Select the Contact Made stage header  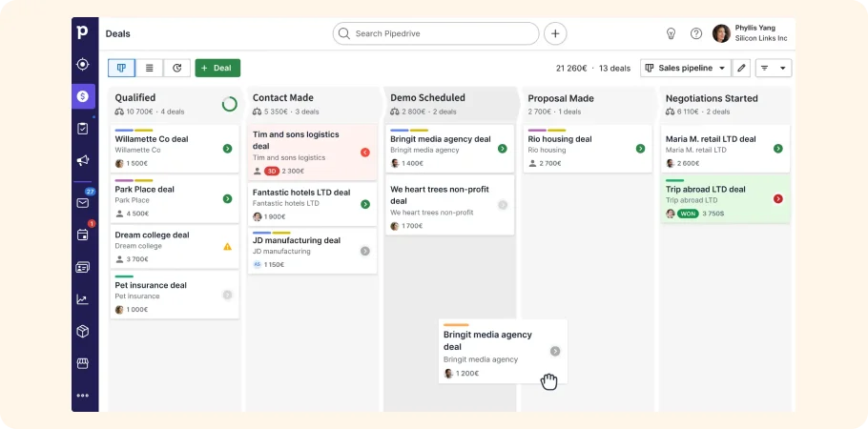tap(283, 98)
